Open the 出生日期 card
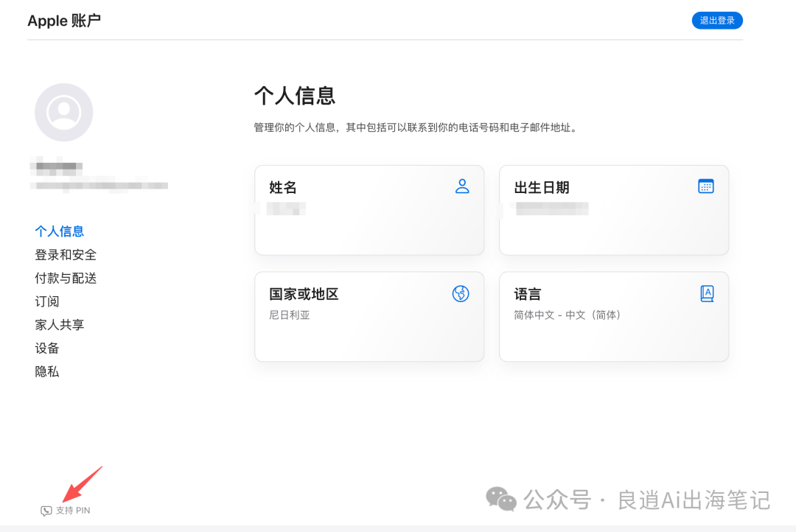Screen dimensions: 796x532 click(614, 210)
